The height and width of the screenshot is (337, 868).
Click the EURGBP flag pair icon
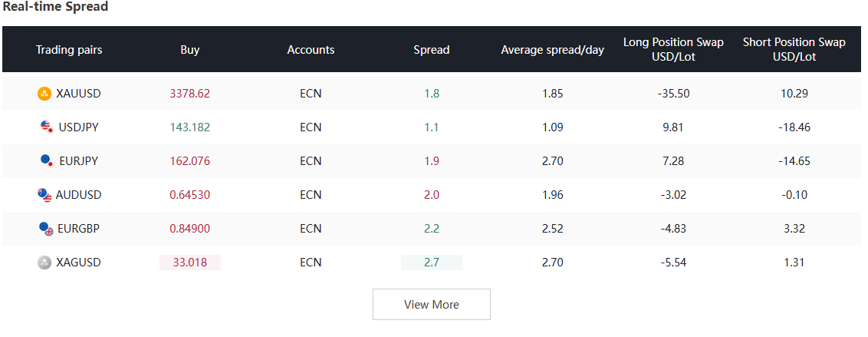(47, 228)
